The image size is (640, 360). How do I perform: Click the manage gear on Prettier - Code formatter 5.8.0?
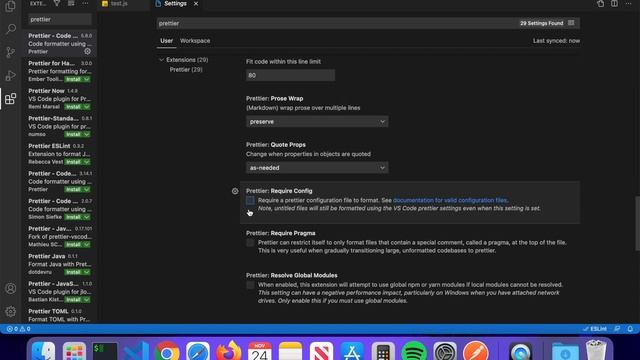tap(87, 51)
